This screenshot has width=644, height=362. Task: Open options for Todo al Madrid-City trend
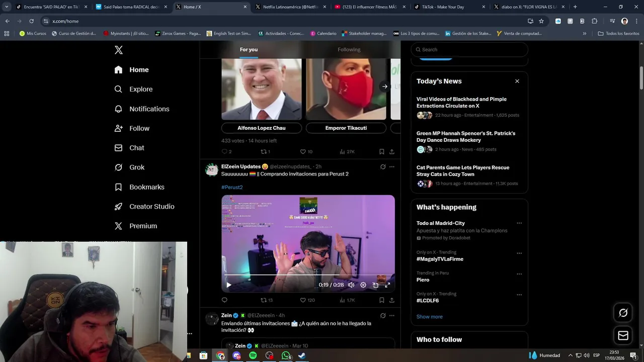(519, 223)
